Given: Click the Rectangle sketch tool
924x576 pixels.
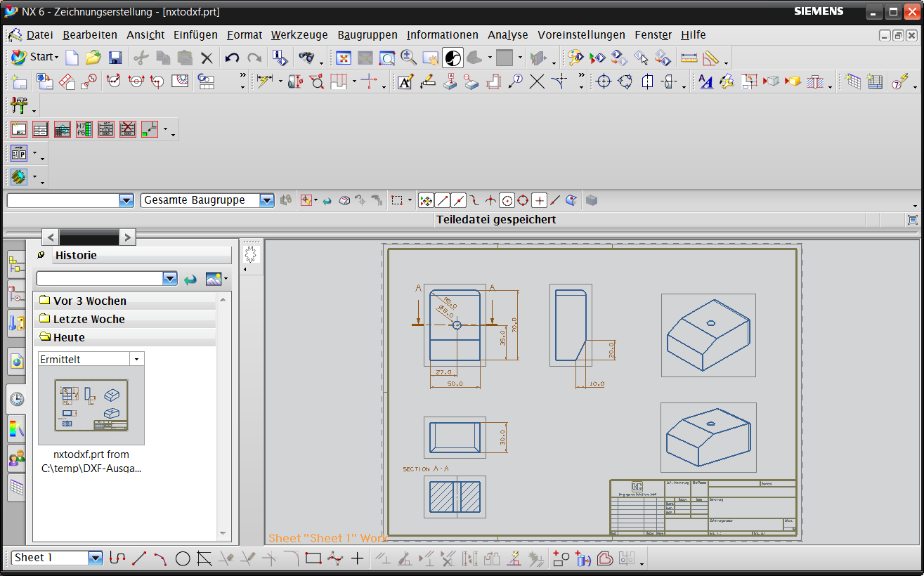Looking at the screenshot, I should coord(313,558).
